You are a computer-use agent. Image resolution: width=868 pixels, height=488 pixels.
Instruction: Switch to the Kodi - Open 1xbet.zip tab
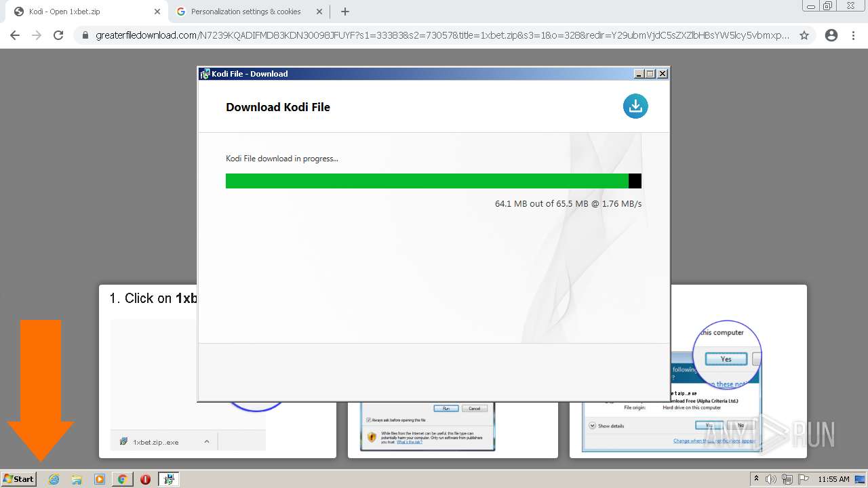click(83, 12)
